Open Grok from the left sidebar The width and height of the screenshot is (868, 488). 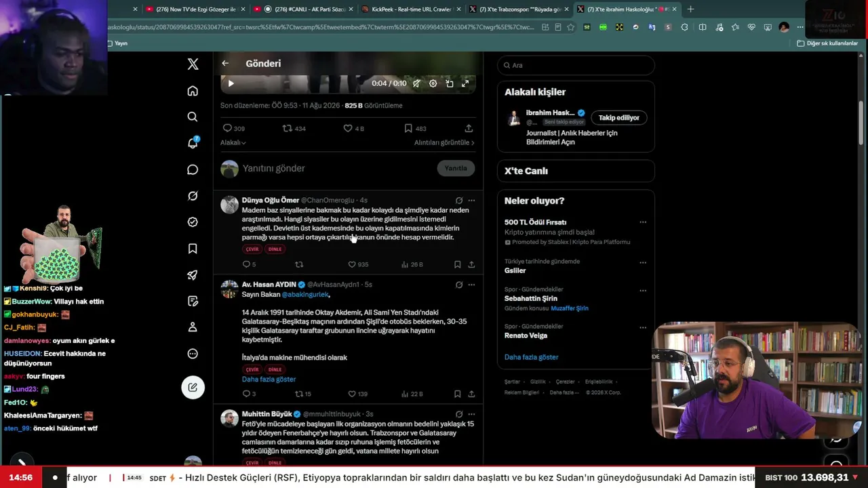[x=193, y=196]
